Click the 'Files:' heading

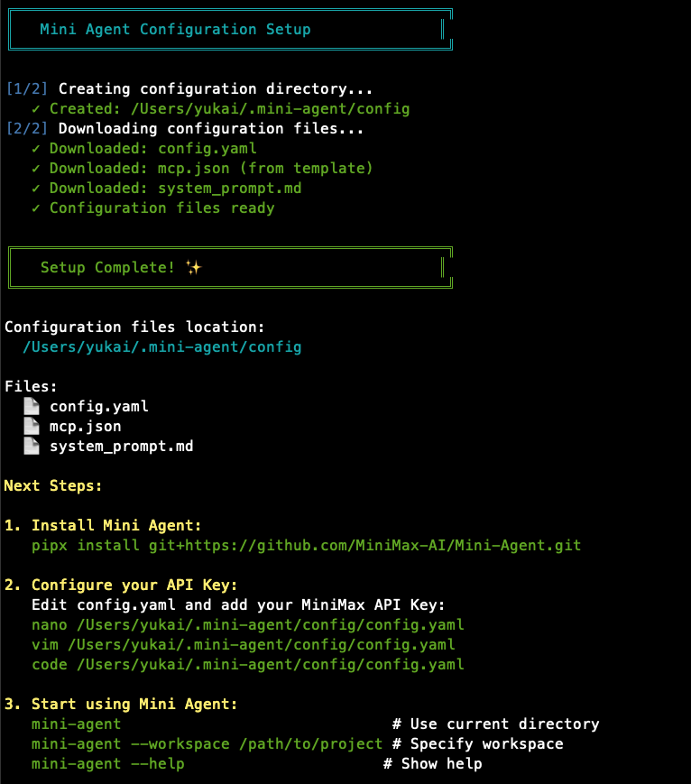pyautogui.click(x=31, y=386)
